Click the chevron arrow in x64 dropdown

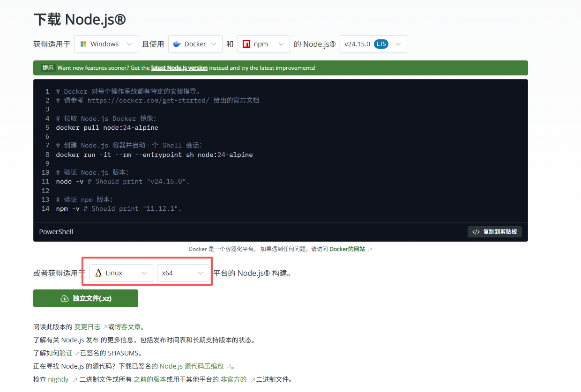pos(201,273)
